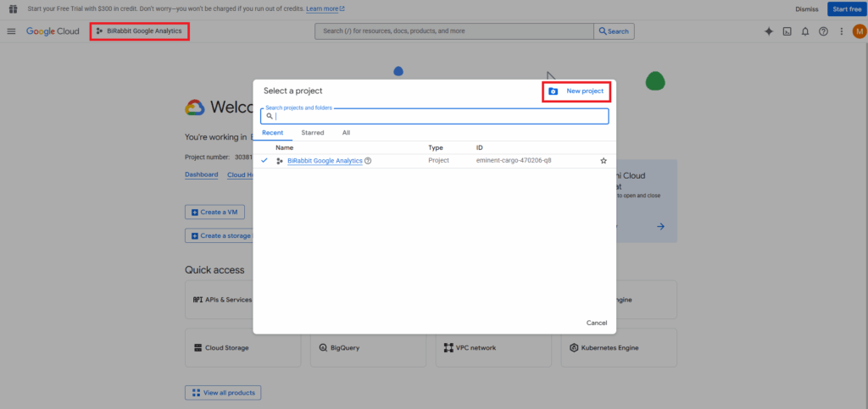The width and height of the screenshot is (868, 409).
Task: Star the BiRabbit Google Analytics project
Action: tap(604, 161)
